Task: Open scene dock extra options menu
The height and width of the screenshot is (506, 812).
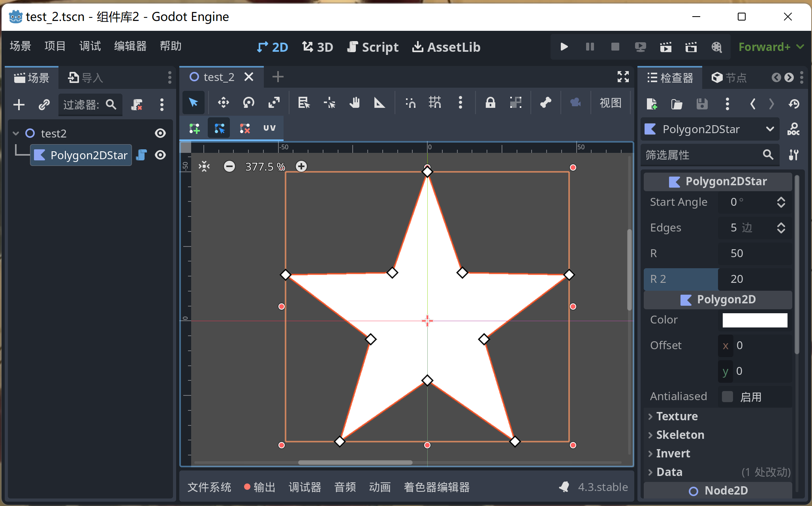Action: tap(162, 105)
